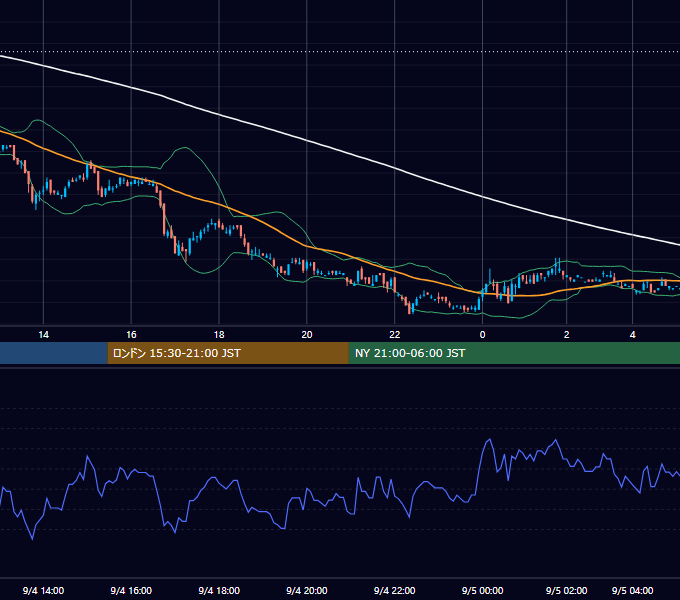This screenshot has width=680, height=600.
Task: Click the '16' hour label on price chart axis
Action: [x=131, y=335]
